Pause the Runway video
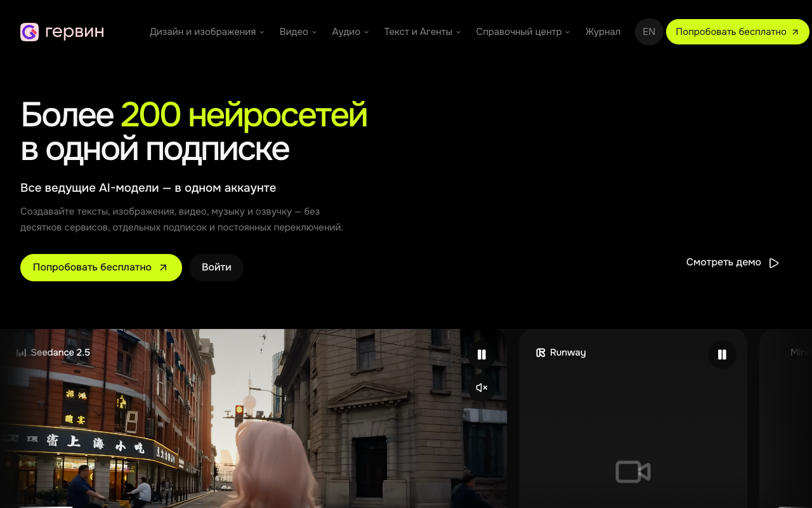Screen dimensions: 812x508 pos(722,355)
